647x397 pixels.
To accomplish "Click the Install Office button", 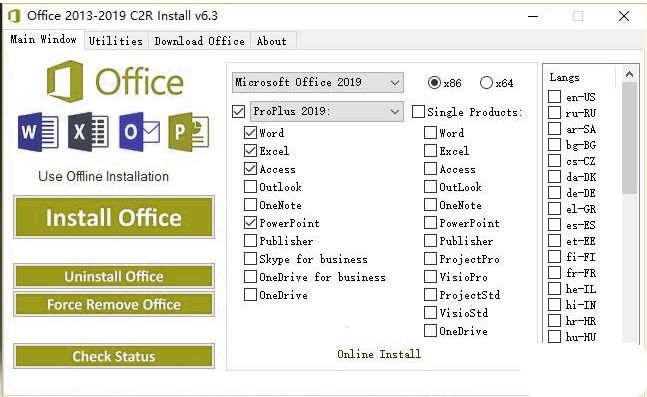I will click(114, 217).
